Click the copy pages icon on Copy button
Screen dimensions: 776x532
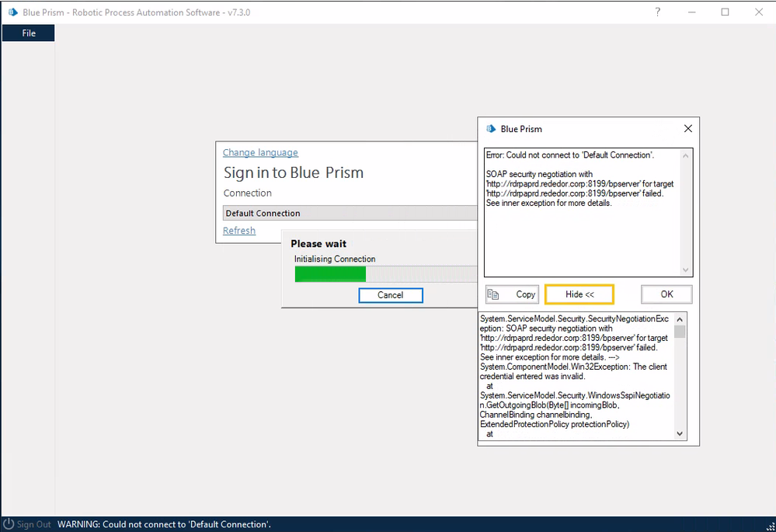[x=493, y=294]
